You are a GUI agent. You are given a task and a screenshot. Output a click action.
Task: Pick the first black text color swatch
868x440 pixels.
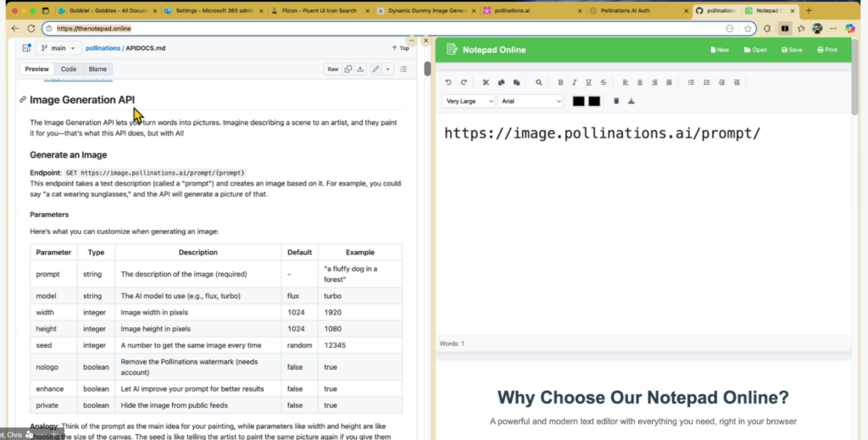click(578, 101)
